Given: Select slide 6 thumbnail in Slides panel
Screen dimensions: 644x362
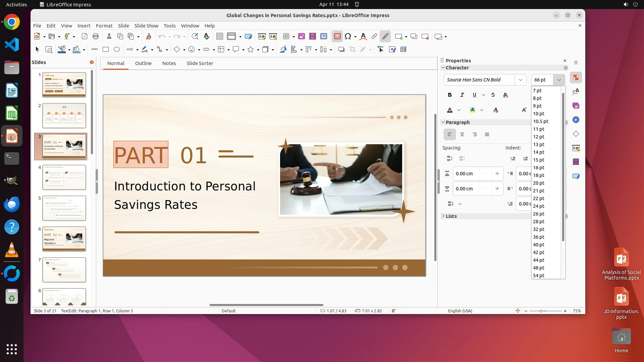Looking at the screenshot, I should pyautogui.click(x=64, y=239).
